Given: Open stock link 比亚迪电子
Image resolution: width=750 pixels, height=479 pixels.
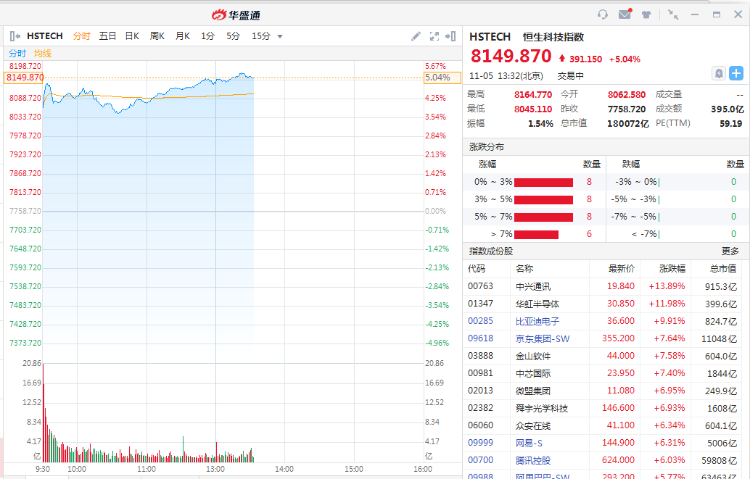Looking at the screenshot, I should pyautogui.click(x=537, y=321).
